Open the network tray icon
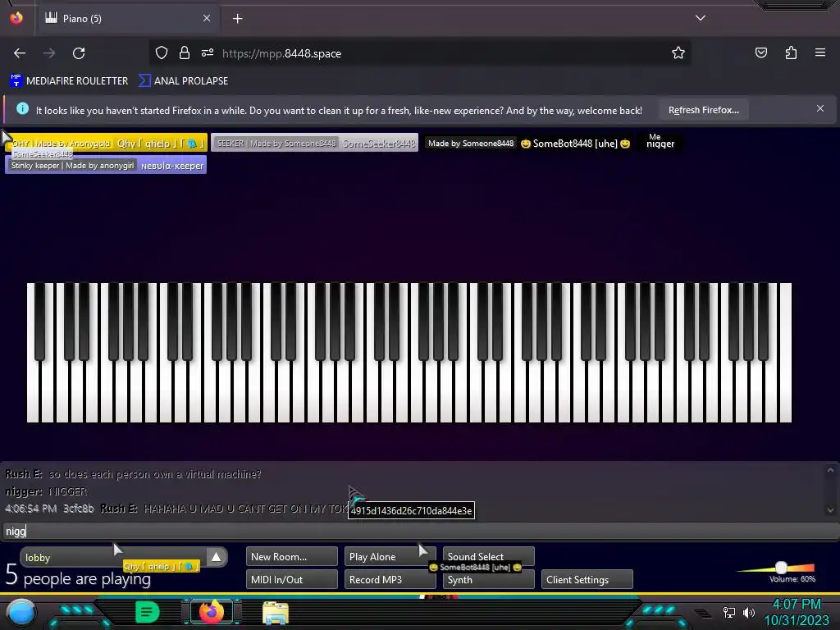Viewport: 840px width, 630px height. [729, 612]
